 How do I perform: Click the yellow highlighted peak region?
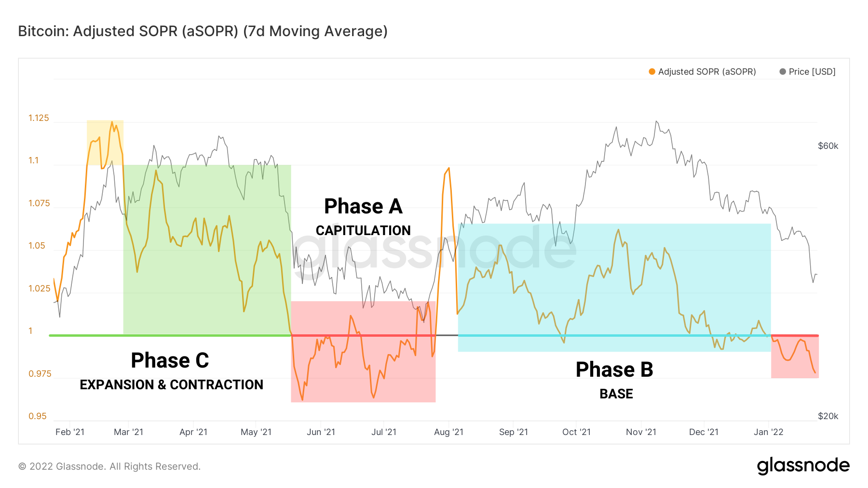click(105, 143)
